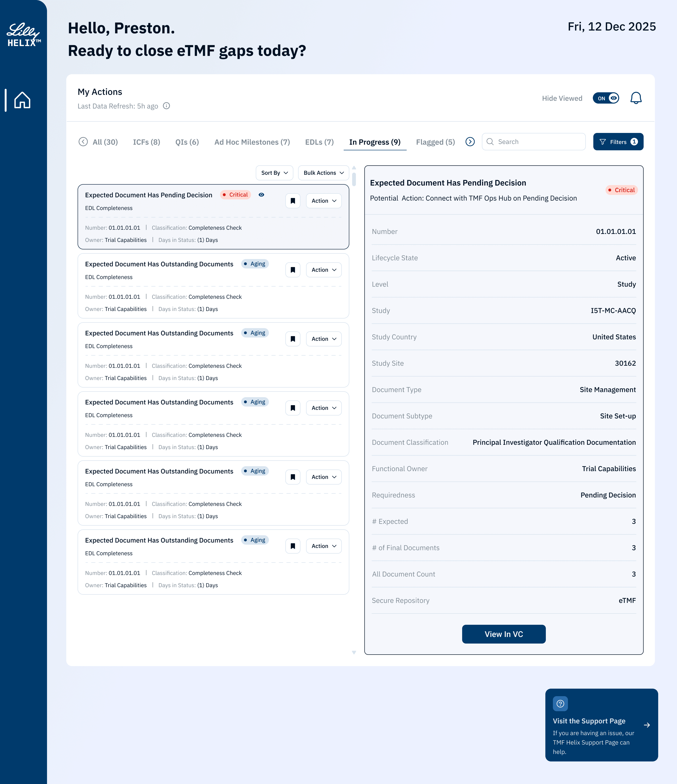Click the question mark support icon
The height and width of the screenshot is (784, 677).
point(560,703)
